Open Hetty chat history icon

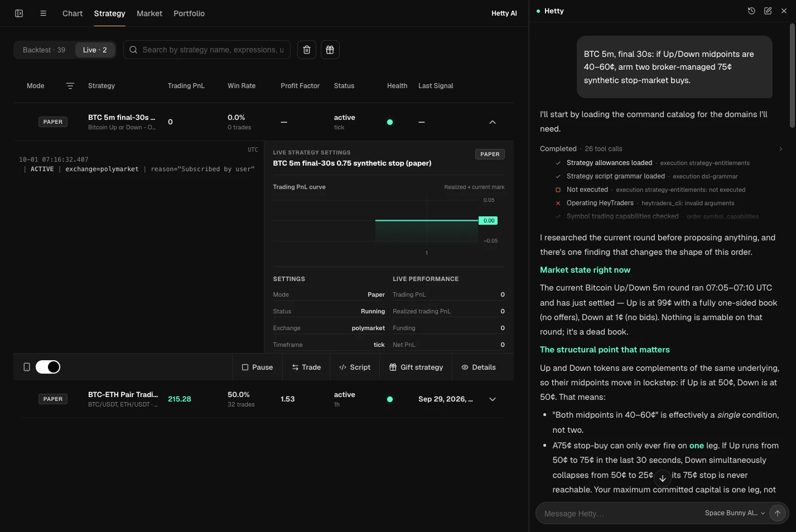point(751,11)
